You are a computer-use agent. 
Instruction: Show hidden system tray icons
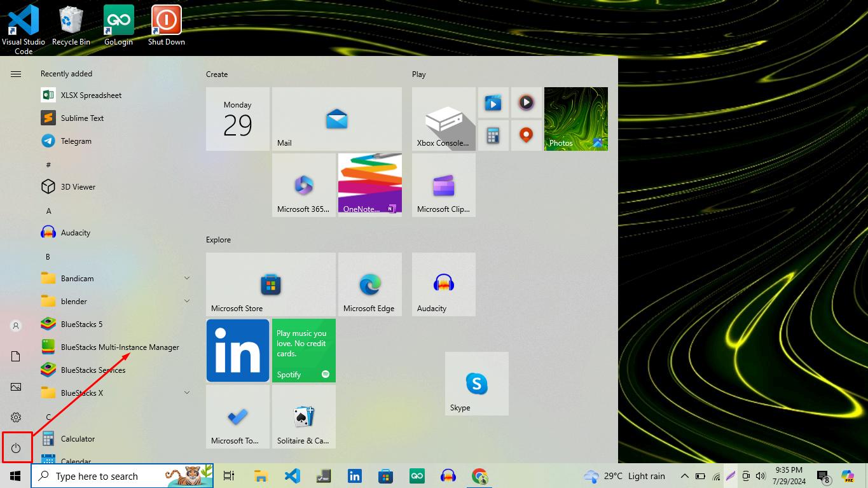pyautogui.click(x=685, y=476)
